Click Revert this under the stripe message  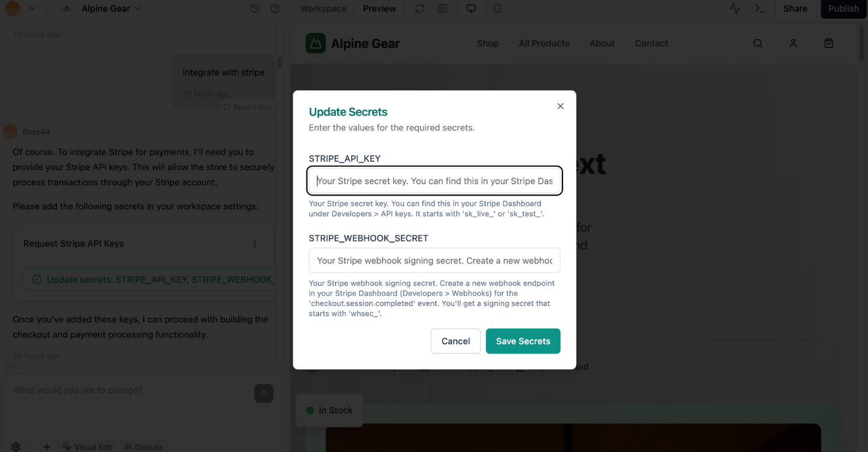[247, 107]
